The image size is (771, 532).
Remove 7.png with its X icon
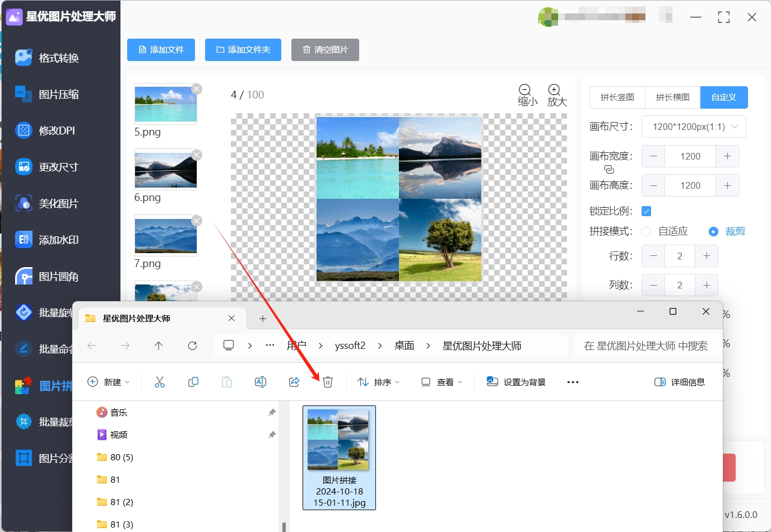point(197,221)
